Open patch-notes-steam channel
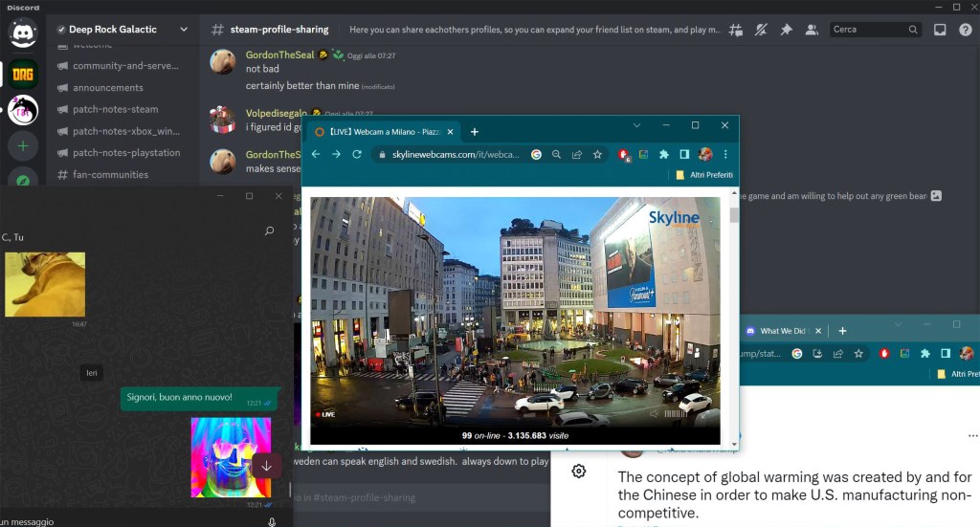 (x=115, y=109)
